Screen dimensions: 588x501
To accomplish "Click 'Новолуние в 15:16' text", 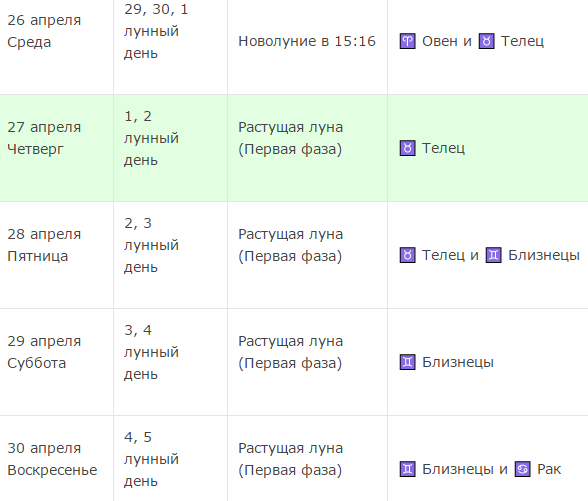I will pyautogui.click(x=307, y=41).
